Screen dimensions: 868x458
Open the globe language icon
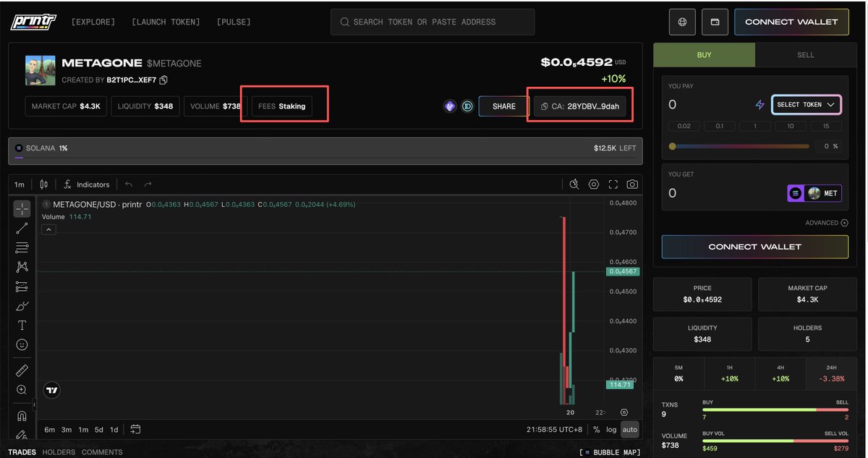682,22
